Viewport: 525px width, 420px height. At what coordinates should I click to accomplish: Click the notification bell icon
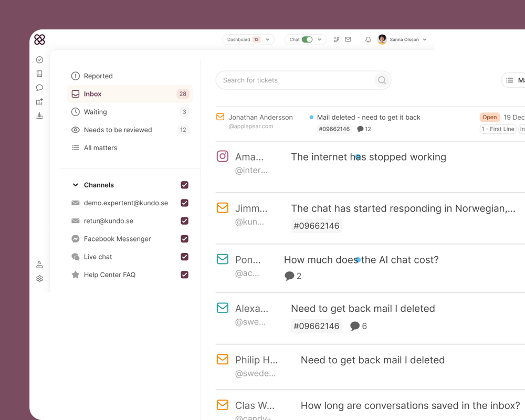[368, 39]
